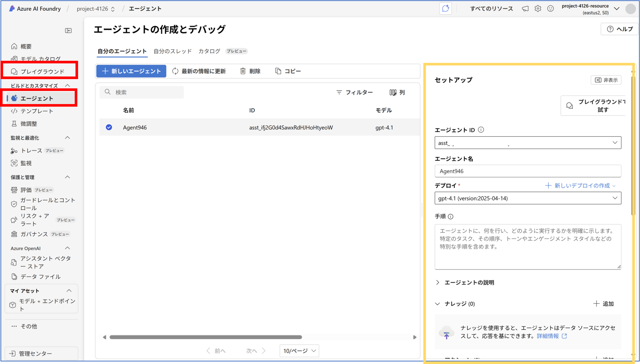Switch to the 自分のスレッド tab
This screenshot has width=640, height=364.
click(x=172, y=51)
